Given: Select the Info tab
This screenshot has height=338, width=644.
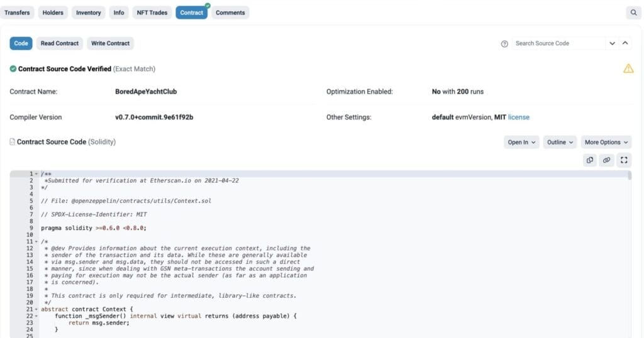Looking at the screenshot, I should 119,13.
